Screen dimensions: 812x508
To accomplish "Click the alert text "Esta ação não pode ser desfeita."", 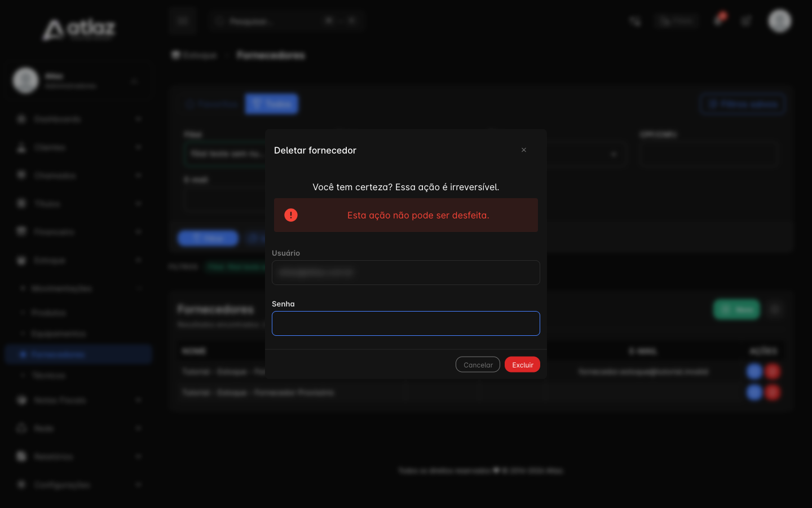I will tap(418, 215).
